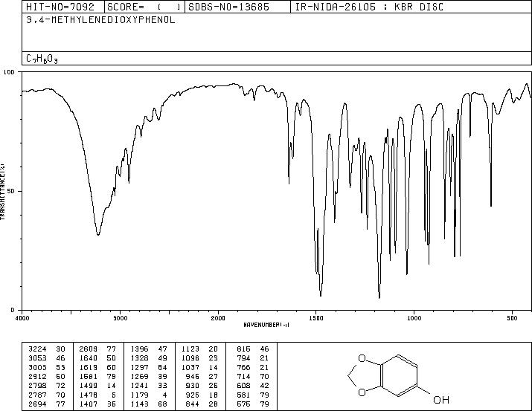Click the OH group on the structure

point(441,400)
